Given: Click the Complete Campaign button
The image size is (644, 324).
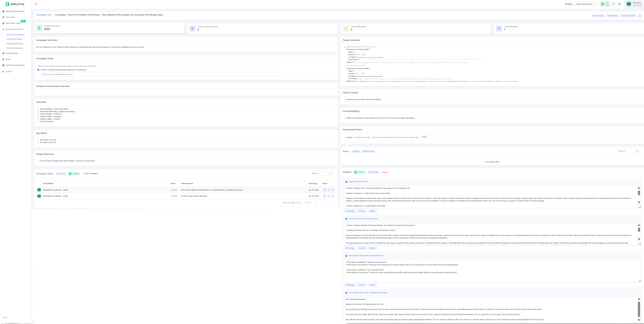Looking at the screenshot, I should coord(628,16).
